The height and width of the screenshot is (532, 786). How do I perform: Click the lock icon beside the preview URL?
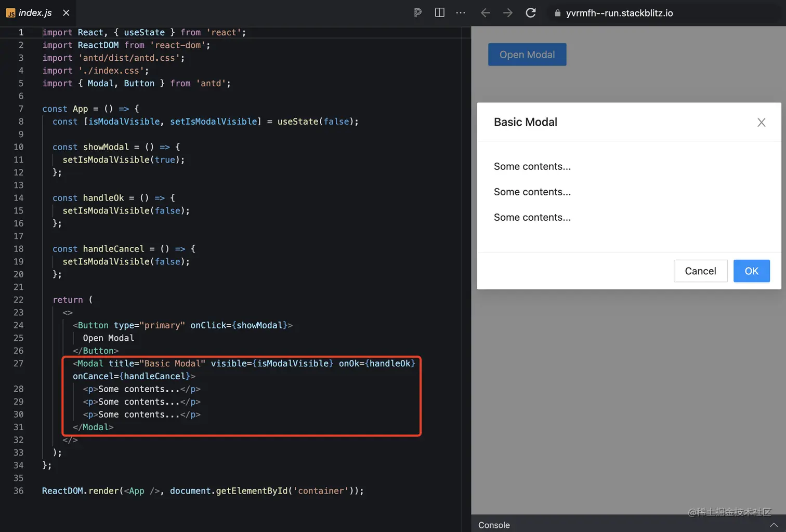557,13
